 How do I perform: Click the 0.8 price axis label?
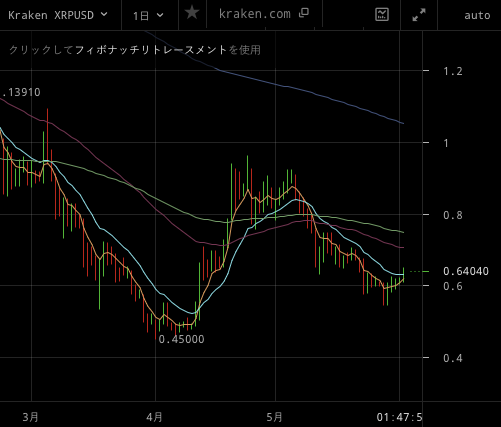(453, 215)
